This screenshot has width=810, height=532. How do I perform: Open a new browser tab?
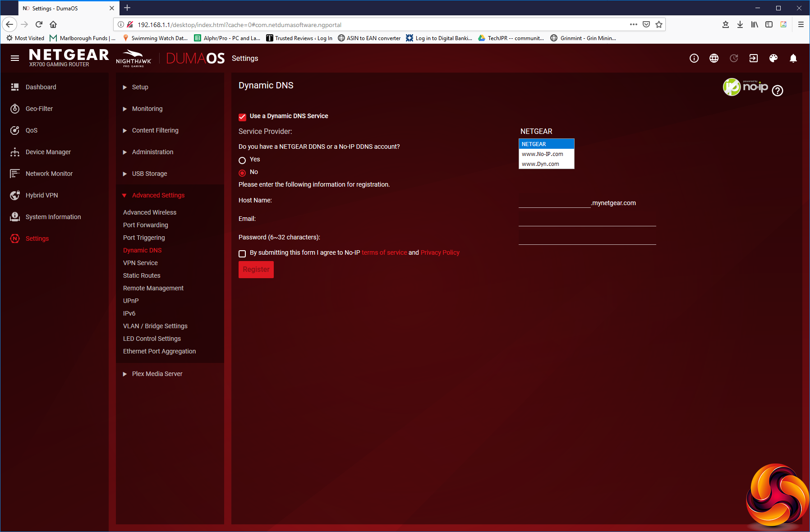click(127, 8)
